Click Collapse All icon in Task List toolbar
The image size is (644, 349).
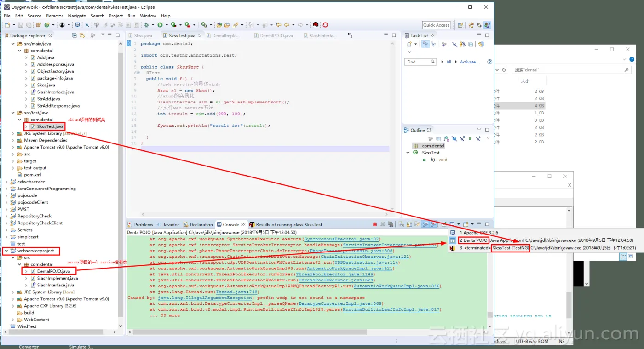(470, 44)
